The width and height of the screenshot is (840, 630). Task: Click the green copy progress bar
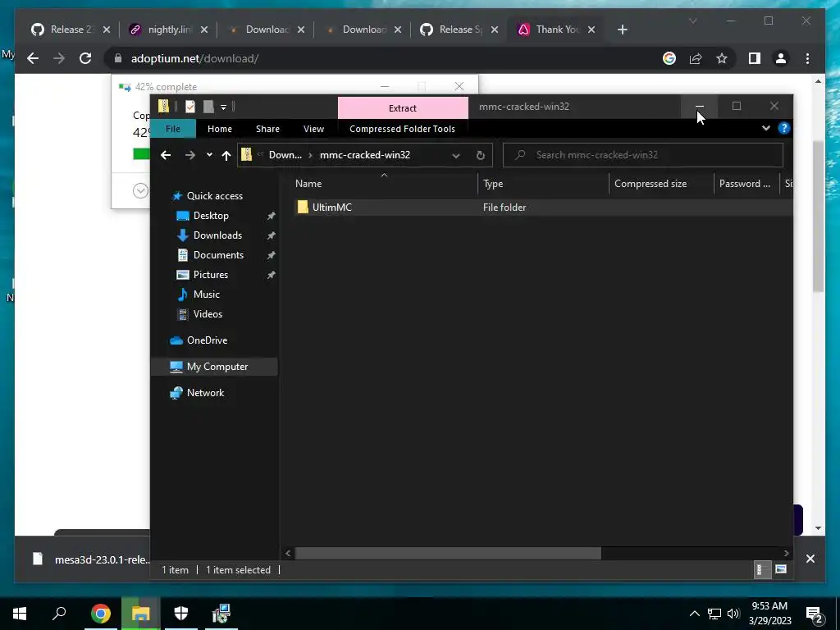pyautogui.click(x=141, y=153)
